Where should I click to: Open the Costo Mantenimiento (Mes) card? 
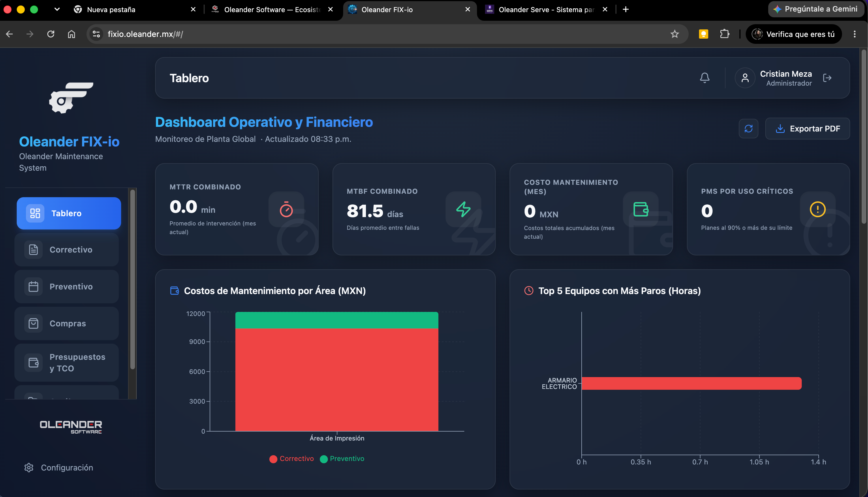point(591,209)
